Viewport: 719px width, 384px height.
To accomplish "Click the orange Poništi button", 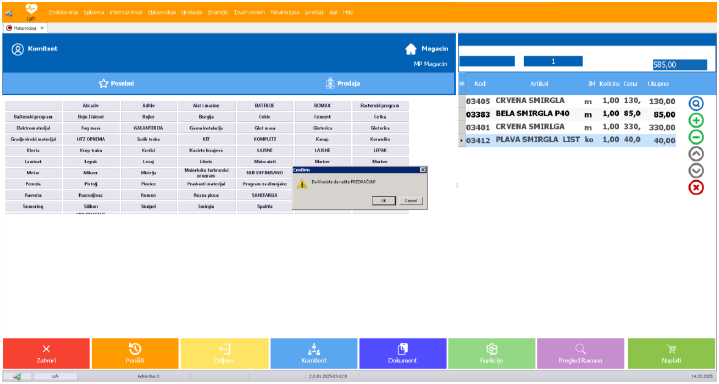I will [x=135, y=354].
